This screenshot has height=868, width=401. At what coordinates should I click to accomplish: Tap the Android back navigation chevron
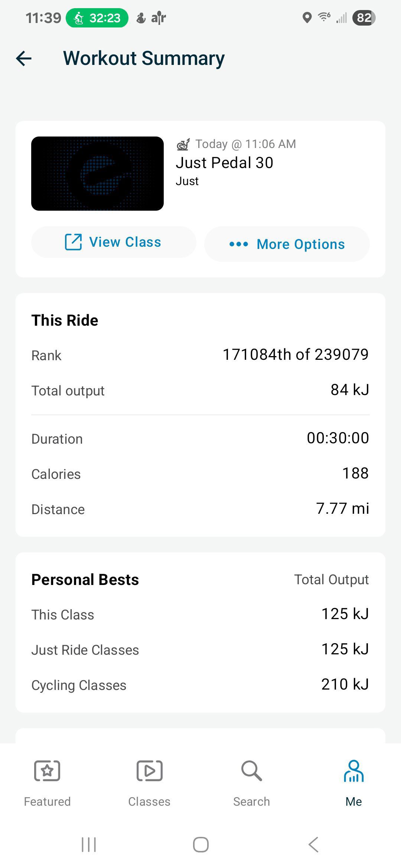pos(313,845)
